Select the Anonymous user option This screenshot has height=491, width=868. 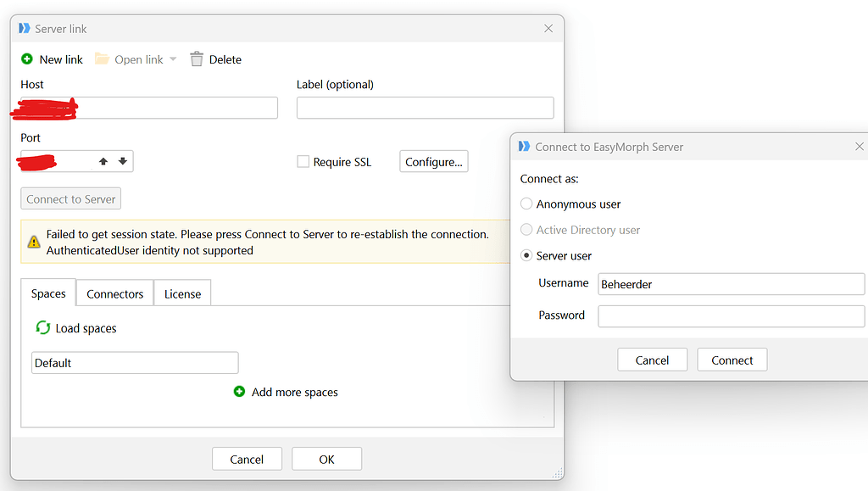pyautogui.click(x=526, y=204)
